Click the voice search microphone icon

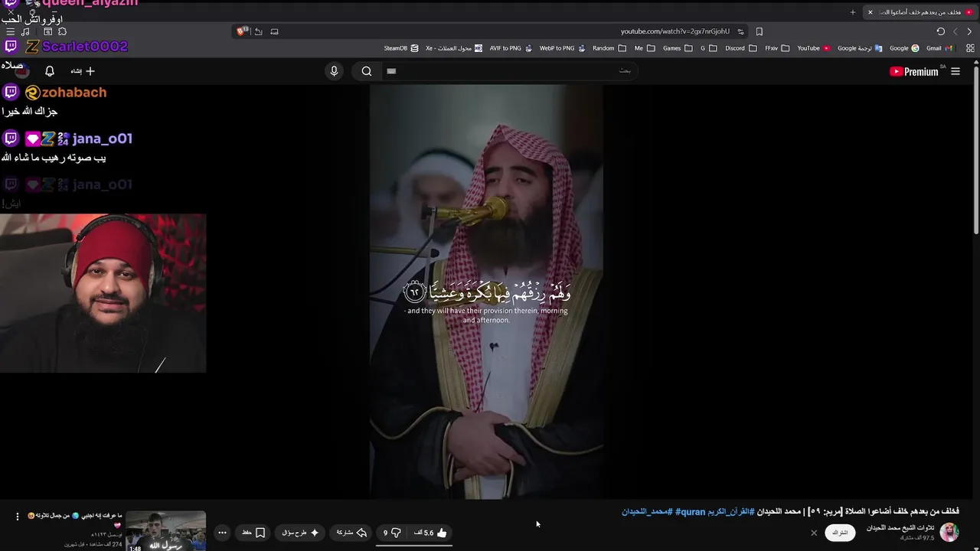tap(334, 71)
